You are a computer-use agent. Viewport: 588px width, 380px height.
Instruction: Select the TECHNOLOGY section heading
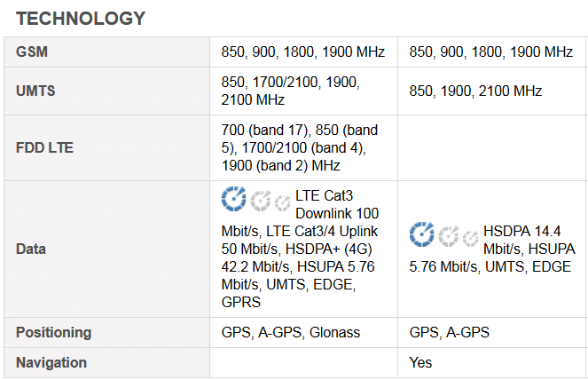pos(81,19)
